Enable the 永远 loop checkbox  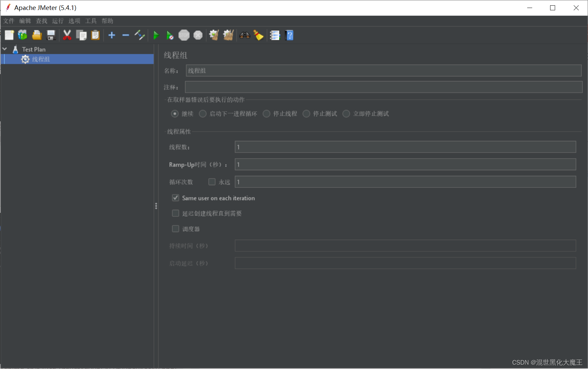(212, 182)
